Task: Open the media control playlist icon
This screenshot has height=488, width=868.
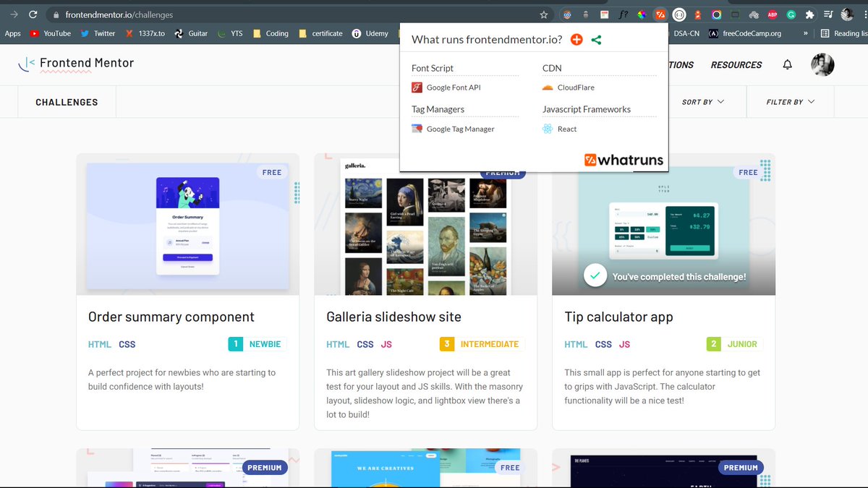Action: pyautogui.click(x=828, y=14)
